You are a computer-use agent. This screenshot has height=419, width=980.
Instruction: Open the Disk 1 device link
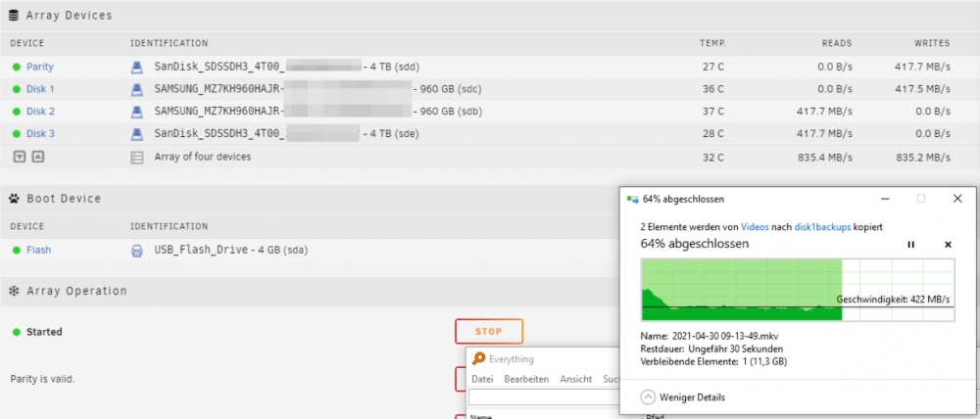click(40, 89)
